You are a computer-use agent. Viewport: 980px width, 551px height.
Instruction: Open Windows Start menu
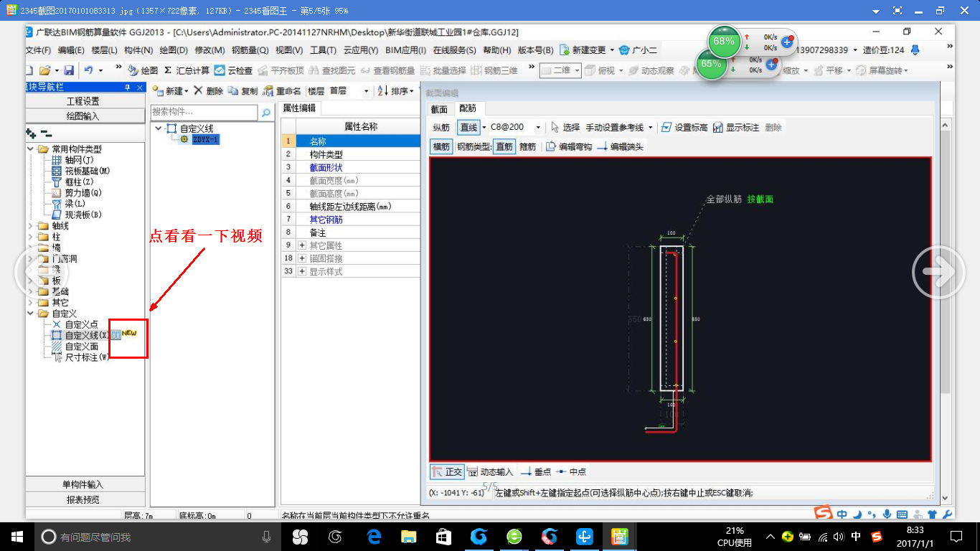[17, 536]
